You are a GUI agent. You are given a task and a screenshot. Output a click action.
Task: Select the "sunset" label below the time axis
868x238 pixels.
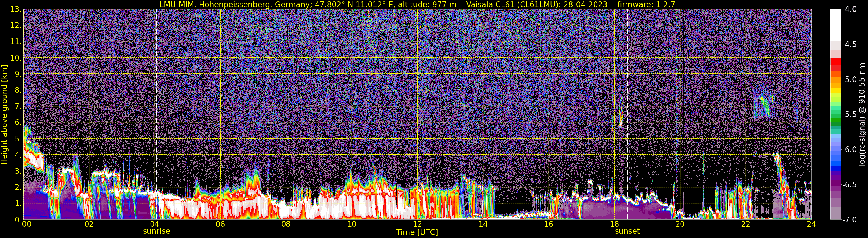point(627,231)
